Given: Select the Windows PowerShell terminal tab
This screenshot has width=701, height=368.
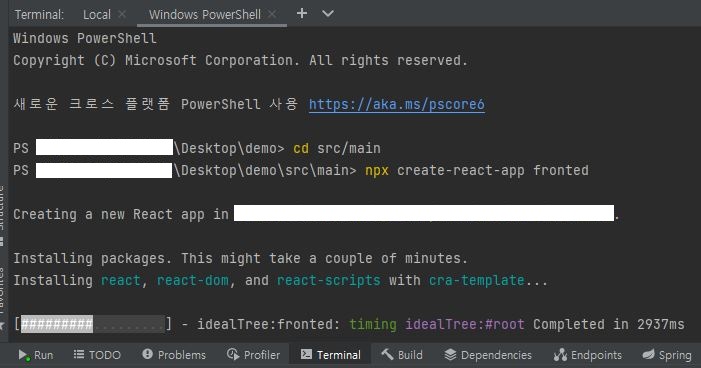Looking at the screenshot, I should [x=205, y=14].
